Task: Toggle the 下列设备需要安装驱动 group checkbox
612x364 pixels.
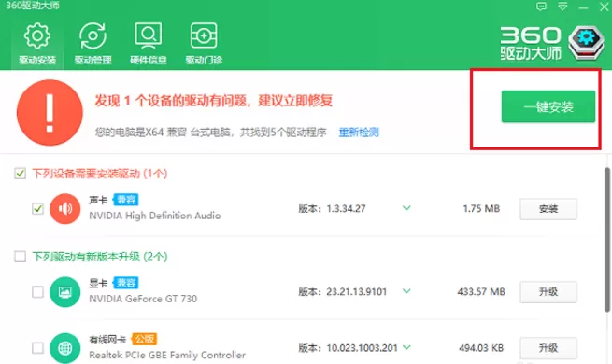Action: tap(20, 173)
